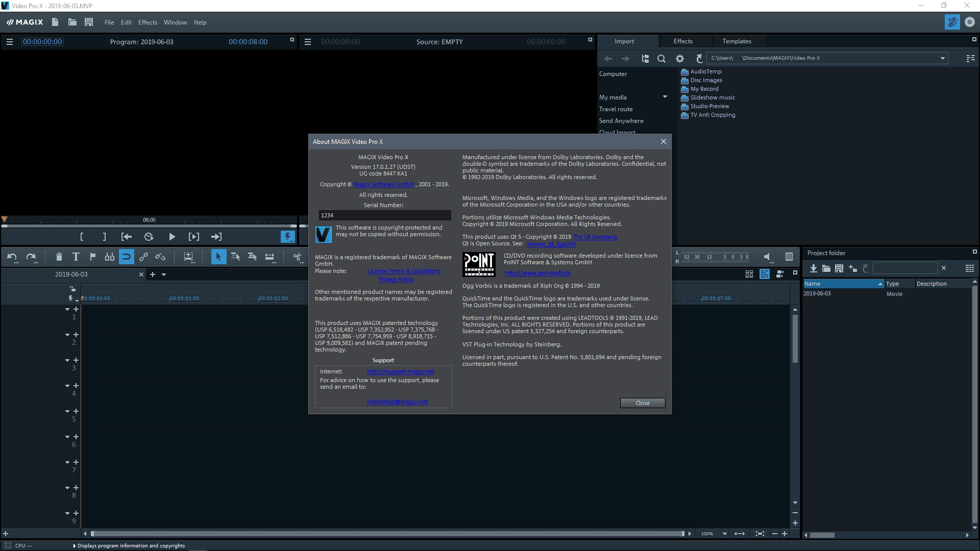Screen dimensions: 980x551
Task: Jump to range start in program monitor
Action: tap(127, 237)
